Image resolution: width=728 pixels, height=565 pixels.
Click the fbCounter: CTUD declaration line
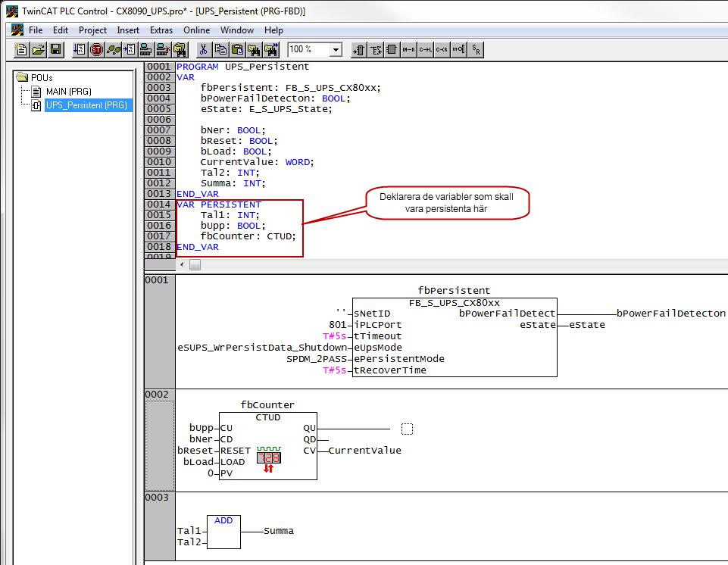[248, 236]
